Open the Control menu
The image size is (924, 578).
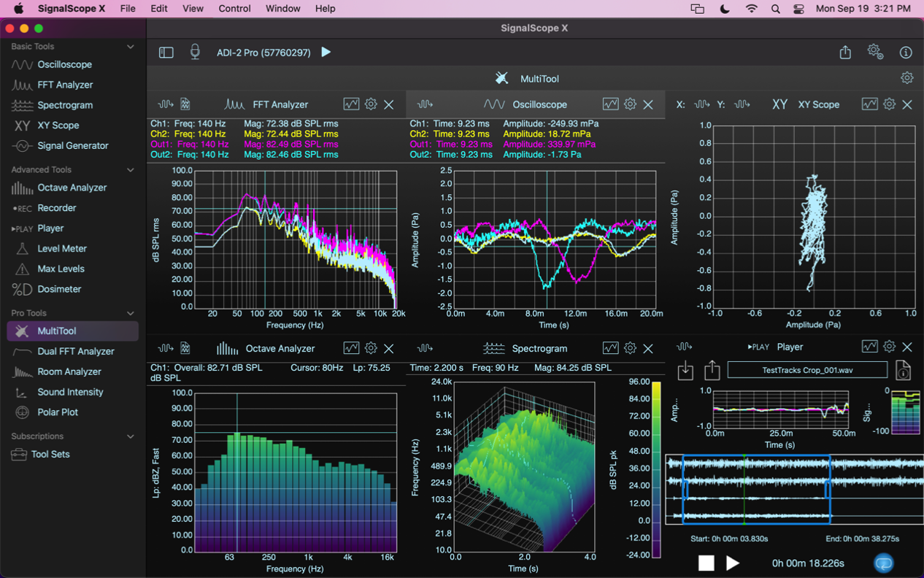tap(234, 8)
